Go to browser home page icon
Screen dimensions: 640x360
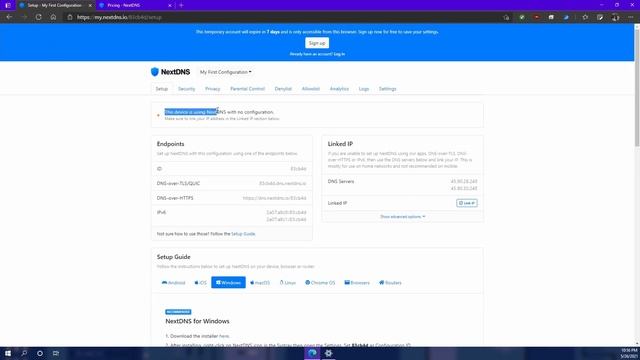coord(53,17)
